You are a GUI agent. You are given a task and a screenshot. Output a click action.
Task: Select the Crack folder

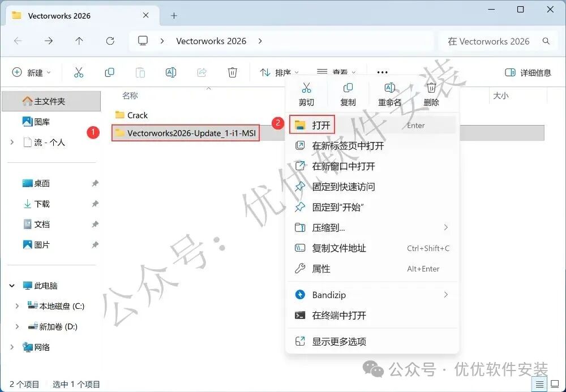pyautogui.click(x=131, y=115)
